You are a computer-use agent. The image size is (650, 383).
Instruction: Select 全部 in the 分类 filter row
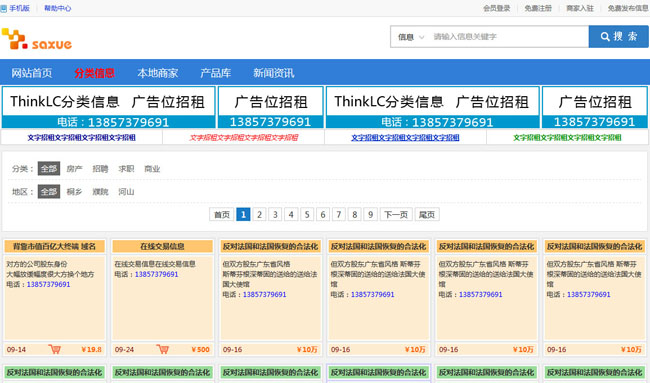click(x=49, y=169)
